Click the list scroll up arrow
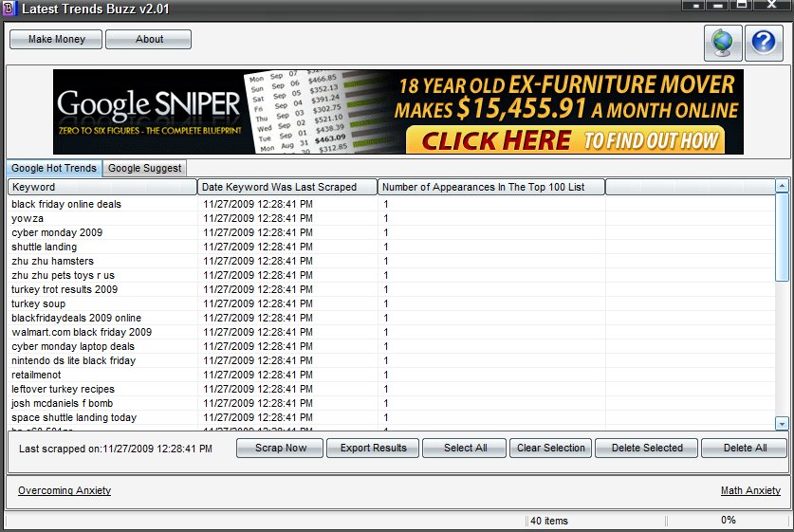 click(x=782, y=186)
